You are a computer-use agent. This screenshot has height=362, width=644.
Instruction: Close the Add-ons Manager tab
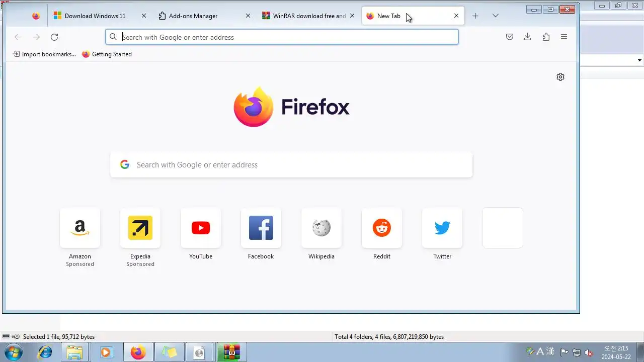(248, 16)
